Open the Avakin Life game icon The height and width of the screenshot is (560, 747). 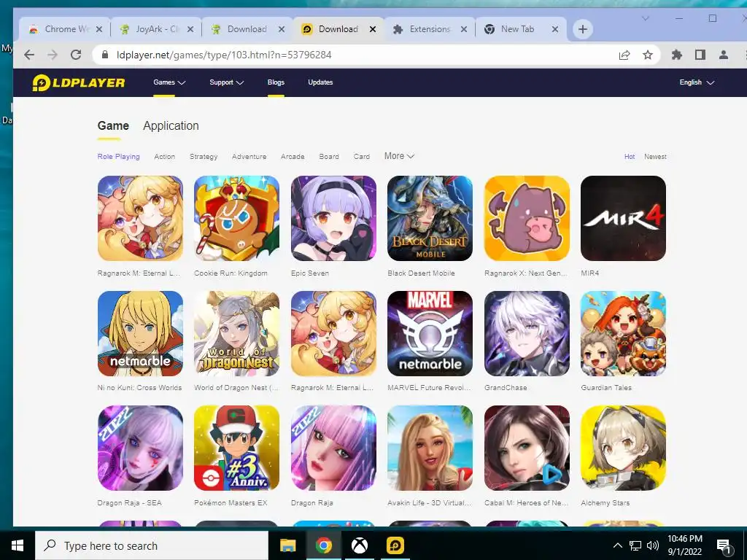point(430,448)
